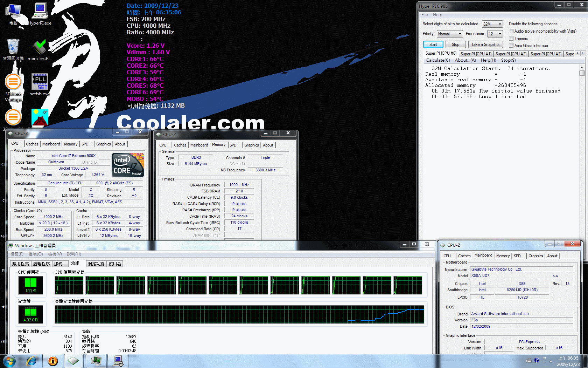Image resolution: width=588 pixels, height=368 pixels.
Task: Select the DRAM Frequency 1000.1 MHz value
Action: tap(239, 185)
